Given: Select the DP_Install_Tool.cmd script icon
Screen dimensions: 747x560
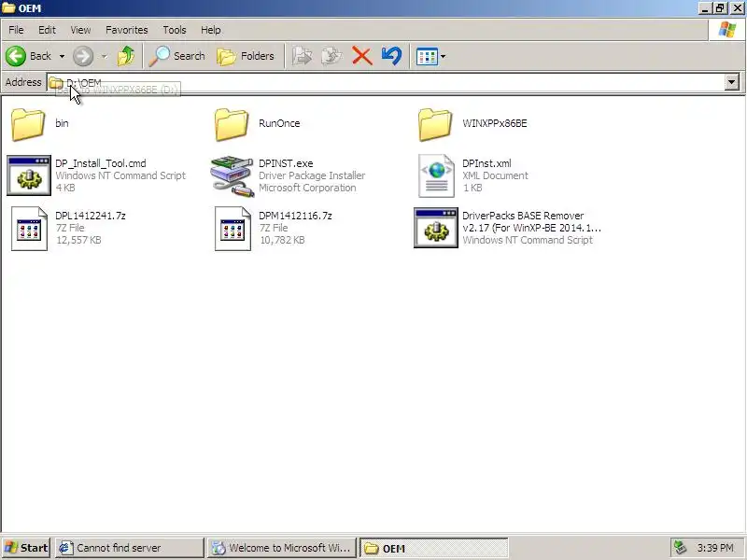Looking at the screenshot, I should pyautogui.click(x=29, y=175).
